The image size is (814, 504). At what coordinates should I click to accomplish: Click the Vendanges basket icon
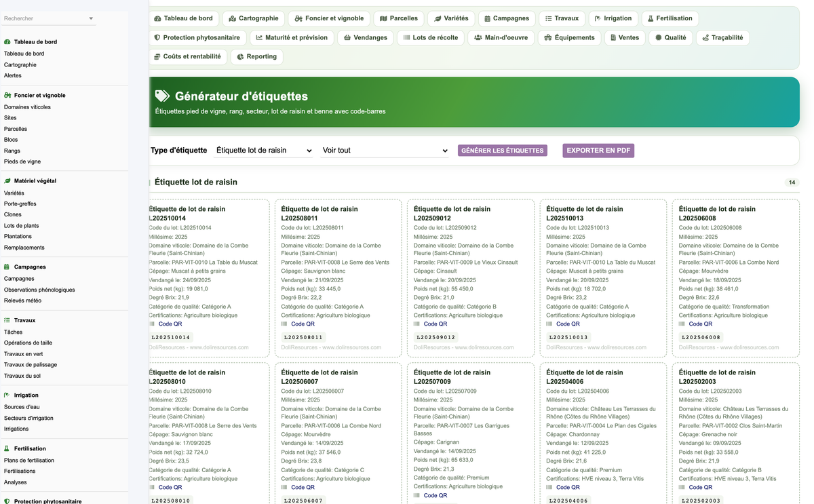(347, 38)
